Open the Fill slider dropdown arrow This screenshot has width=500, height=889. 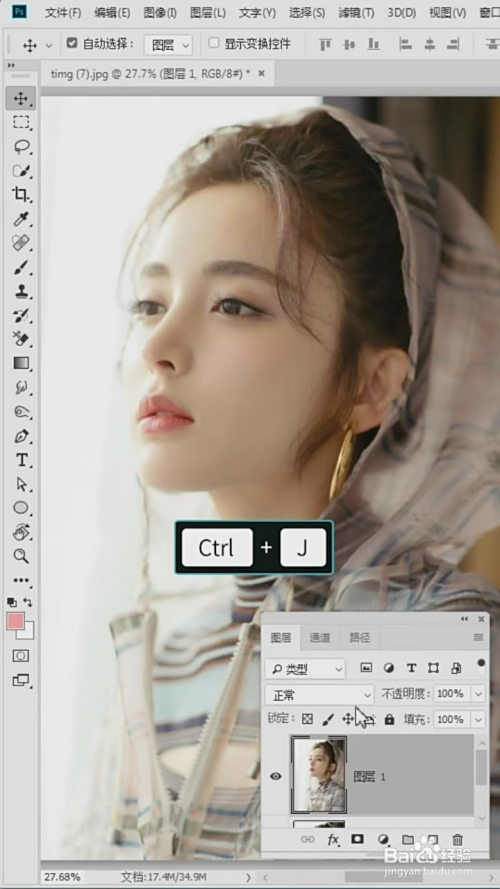(479, 719)
